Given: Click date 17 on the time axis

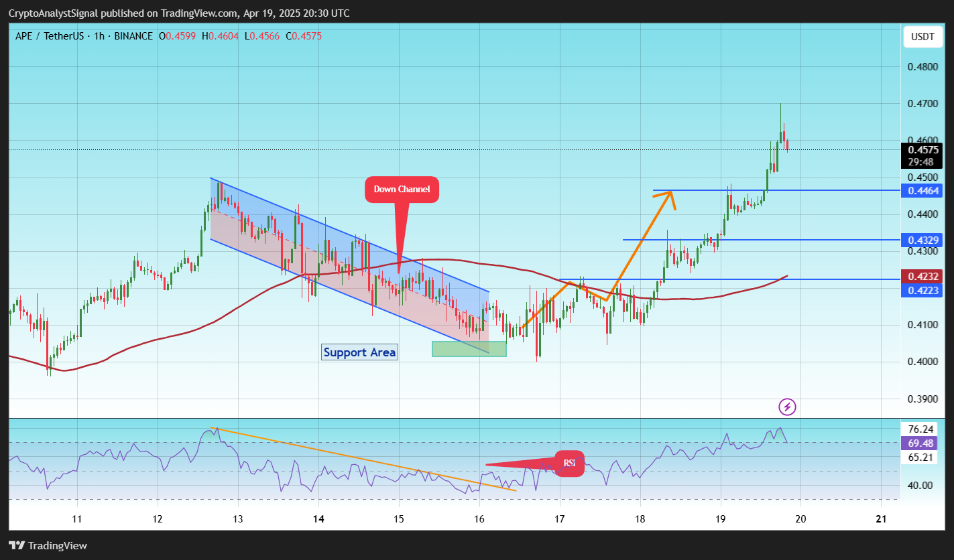Looking at the screenshot, I should pyautogui.click(x=560, y=518).
